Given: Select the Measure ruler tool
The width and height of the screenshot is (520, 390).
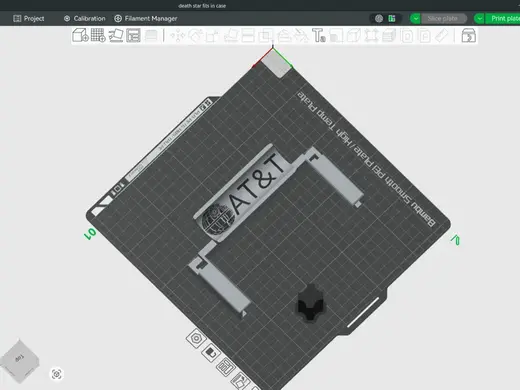Looking at the screenshot, I should pos(442,35).
